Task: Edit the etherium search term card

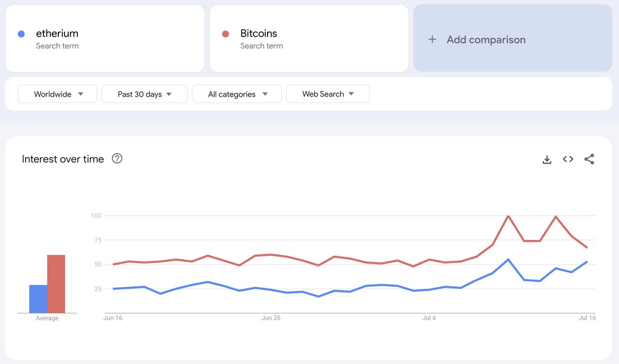Action: (105, 39)
